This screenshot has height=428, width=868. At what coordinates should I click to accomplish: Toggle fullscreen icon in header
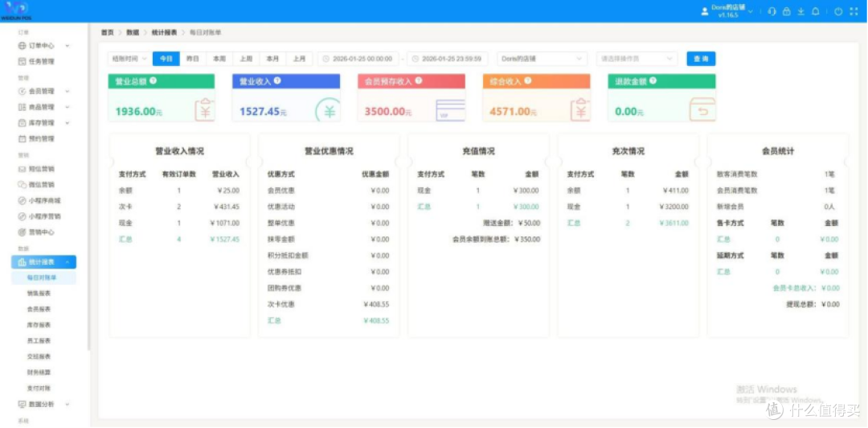coord(853,11)
